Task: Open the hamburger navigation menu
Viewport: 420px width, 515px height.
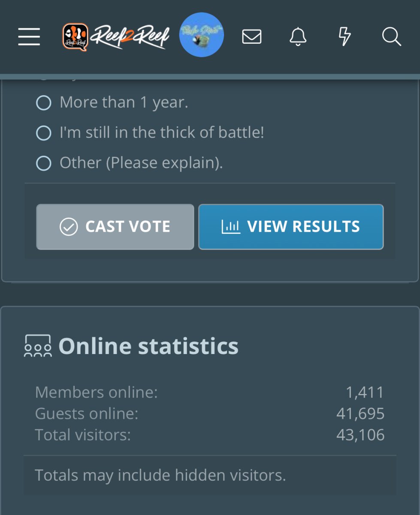Action: click(x=29, y=36)
